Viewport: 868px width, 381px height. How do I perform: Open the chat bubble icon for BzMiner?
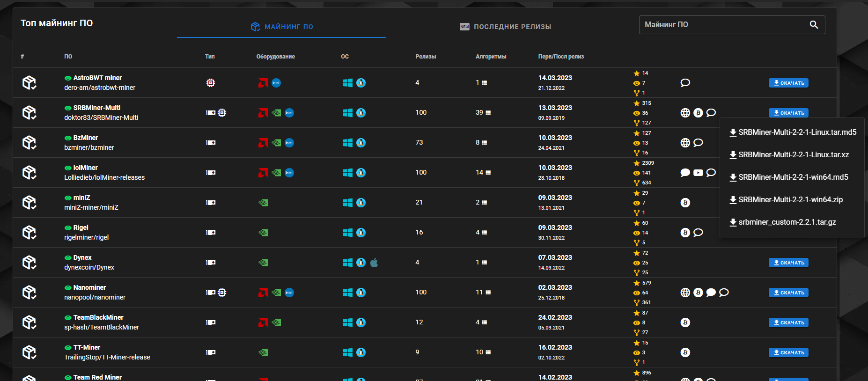(x=698, y=143)
